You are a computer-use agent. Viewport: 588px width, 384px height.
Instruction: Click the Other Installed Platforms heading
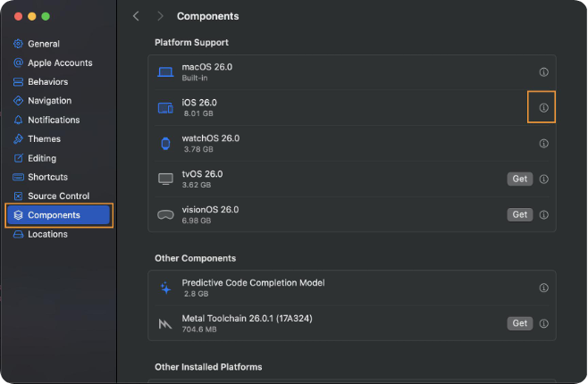(x=208, y=367)
